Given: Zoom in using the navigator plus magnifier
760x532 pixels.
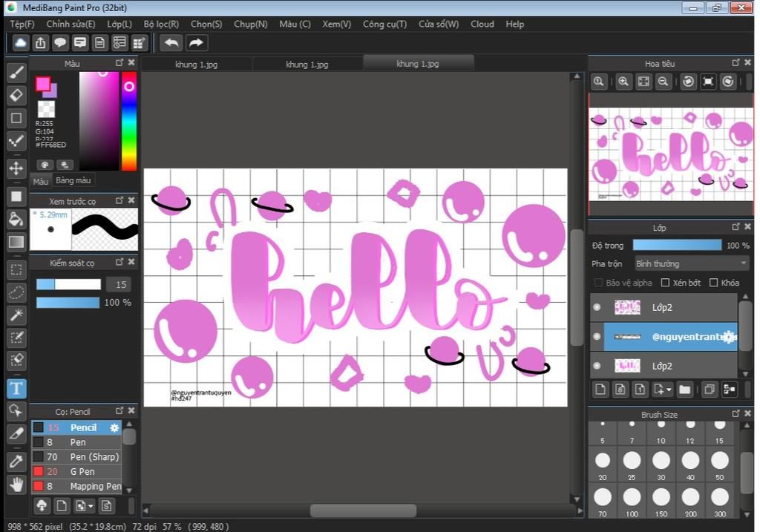Looking at the screenshot, I should pos(623,82).
